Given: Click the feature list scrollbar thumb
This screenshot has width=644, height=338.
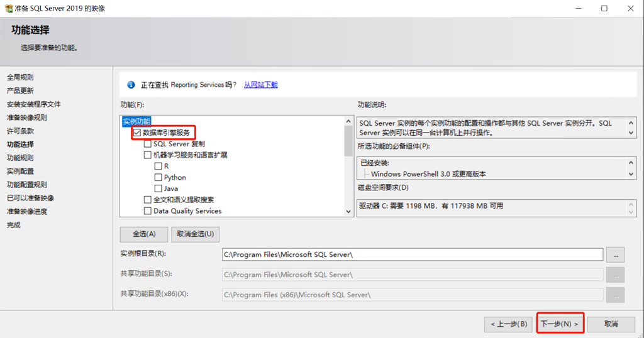Looking at the screenshot, I should click(348, 141).
